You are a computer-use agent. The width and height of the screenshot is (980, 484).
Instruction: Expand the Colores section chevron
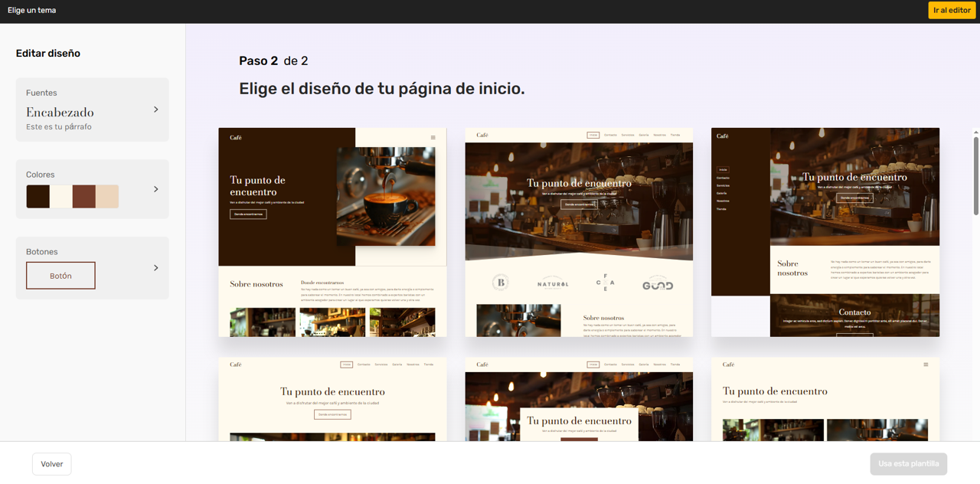(156, 189)
